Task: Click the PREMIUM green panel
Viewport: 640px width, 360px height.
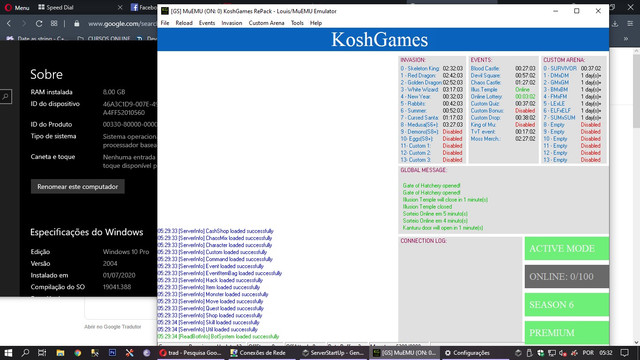Action: (567, 332)
